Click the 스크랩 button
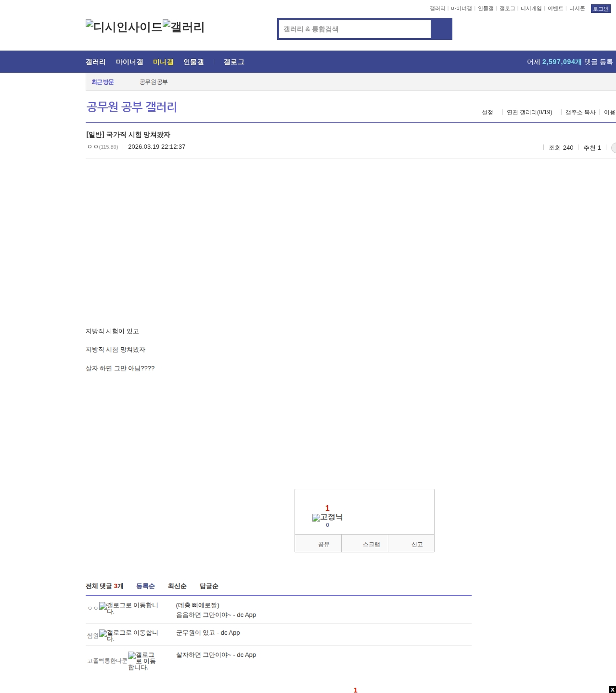616x693 pixels. 365,544
